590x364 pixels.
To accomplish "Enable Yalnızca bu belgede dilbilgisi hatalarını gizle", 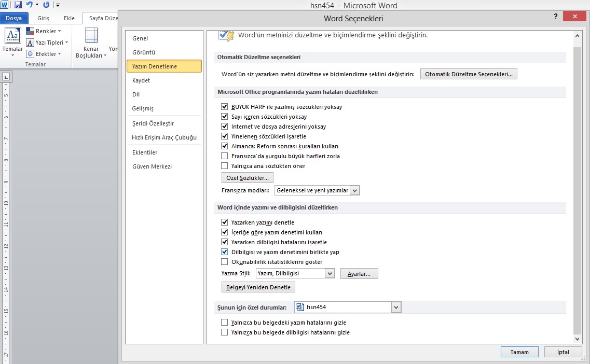I will (x=225, y=332).
